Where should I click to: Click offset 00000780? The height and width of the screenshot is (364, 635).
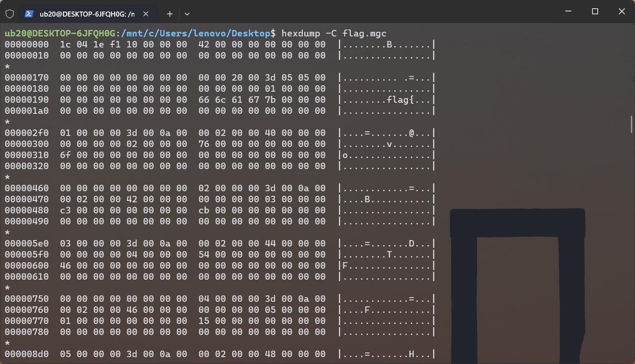click(27, 332)
